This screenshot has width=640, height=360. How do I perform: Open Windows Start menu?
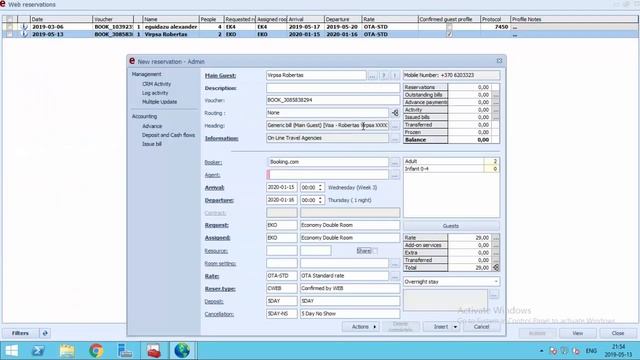click(11, 351)
